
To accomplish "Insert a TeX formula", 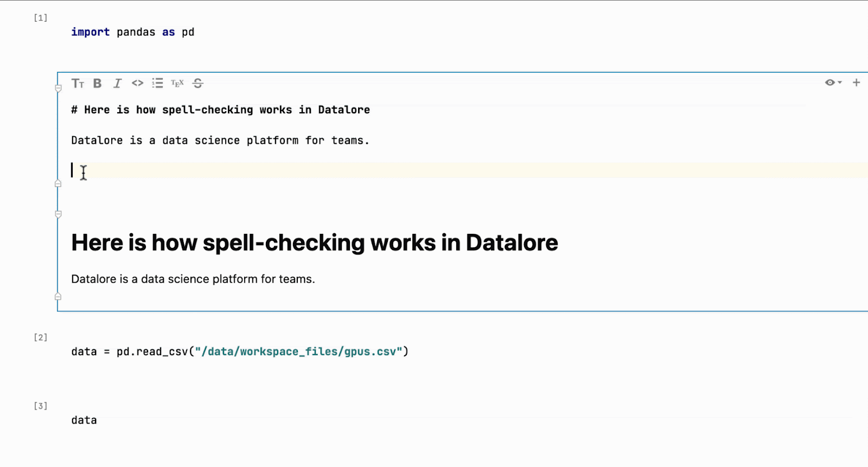I will point(177,84).
